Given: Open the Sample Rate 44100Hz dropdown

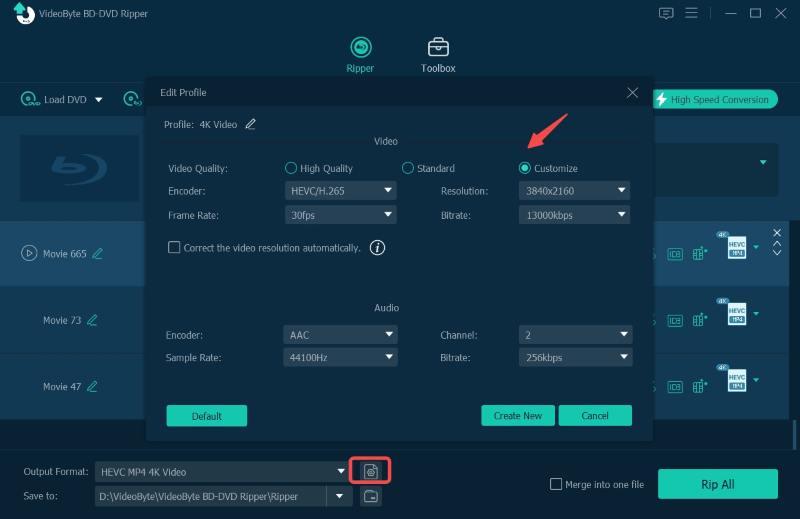Looking at the screenshot, I should [340, 357].
